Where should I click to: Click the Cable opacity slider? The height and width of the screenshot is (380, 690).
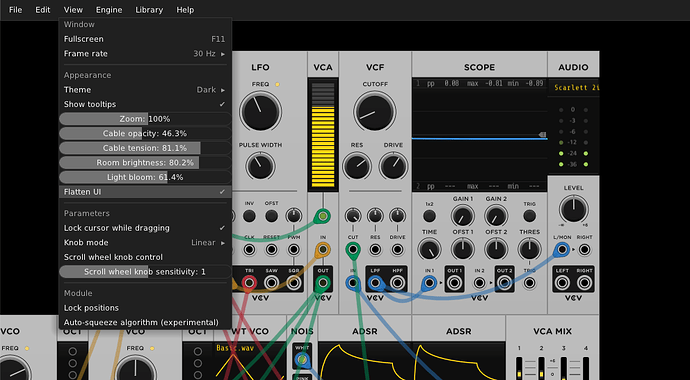point(145,133)
